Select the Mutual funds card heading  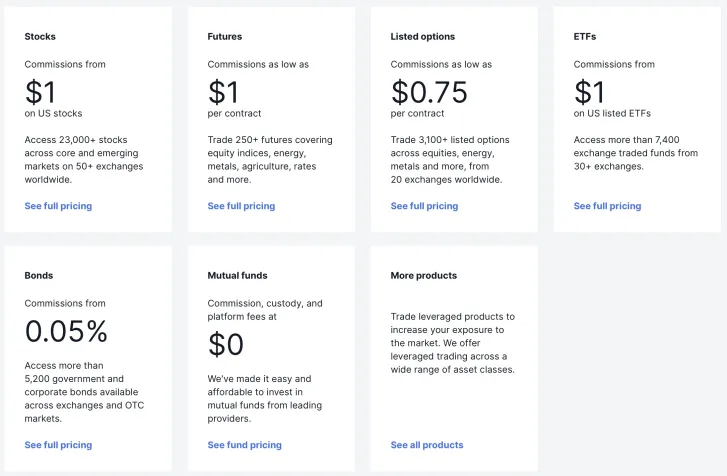click(x=237, y=276)
